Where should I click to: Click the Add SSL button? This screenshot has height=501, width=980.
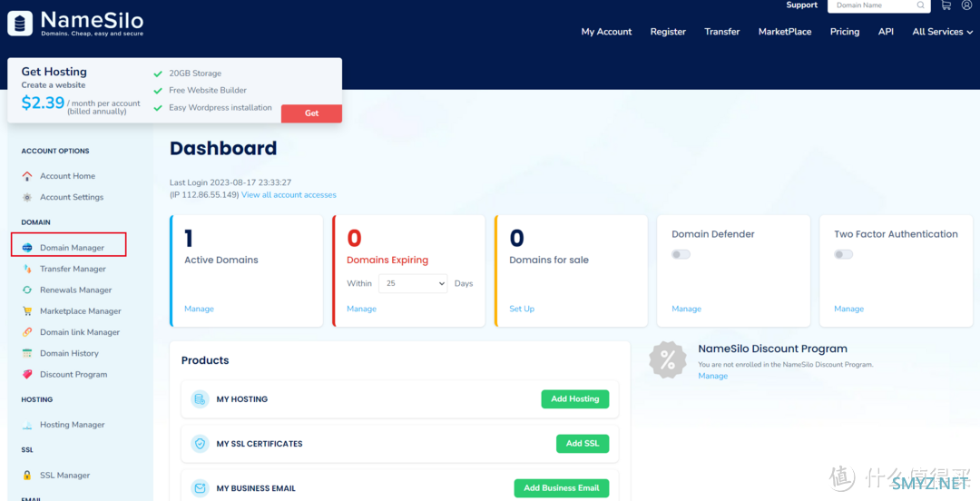pyautogui.click(x=583, y=444)
